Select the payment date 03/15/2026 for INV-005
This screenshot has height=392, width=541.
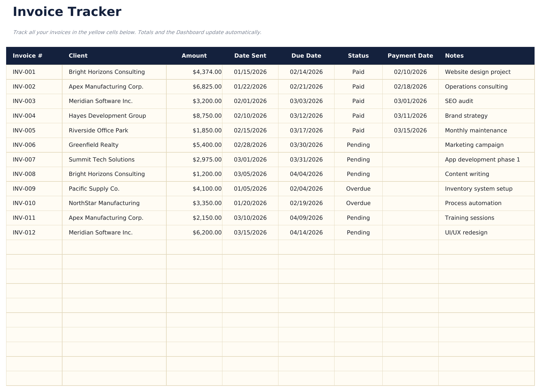tap(410, 130)
